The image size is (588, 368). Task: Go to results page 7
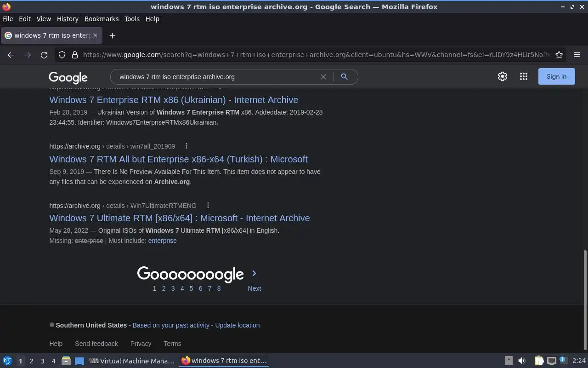click(209, 288)
